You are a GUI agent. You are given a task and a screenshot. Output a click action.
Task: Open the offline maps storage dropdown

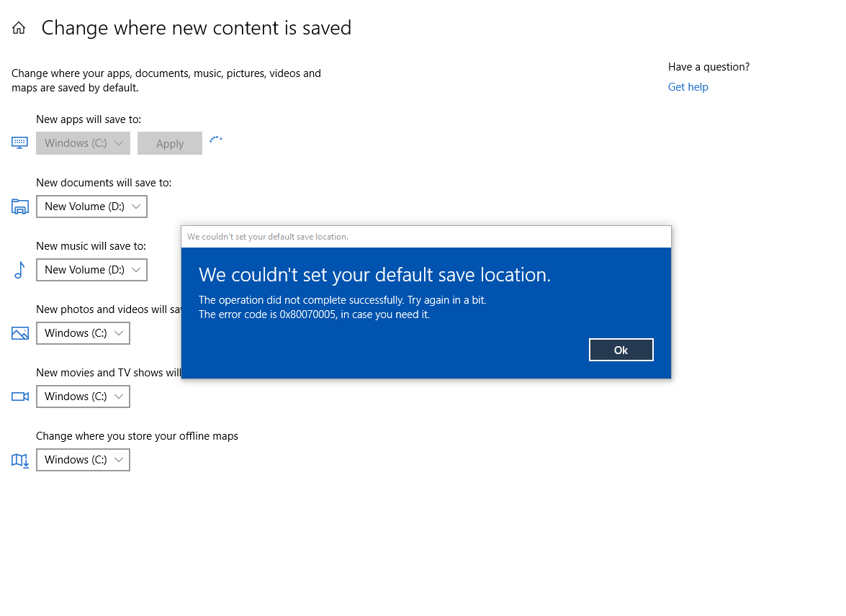point(83,460)
